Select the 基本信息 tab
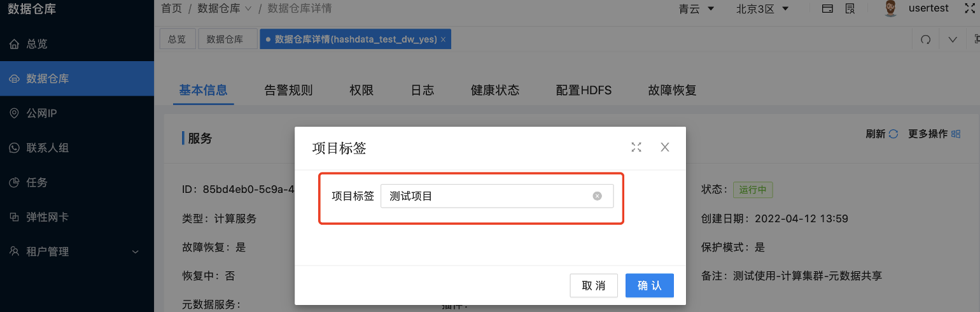Viewport: 980px width, 312px height. click(203, 90)
